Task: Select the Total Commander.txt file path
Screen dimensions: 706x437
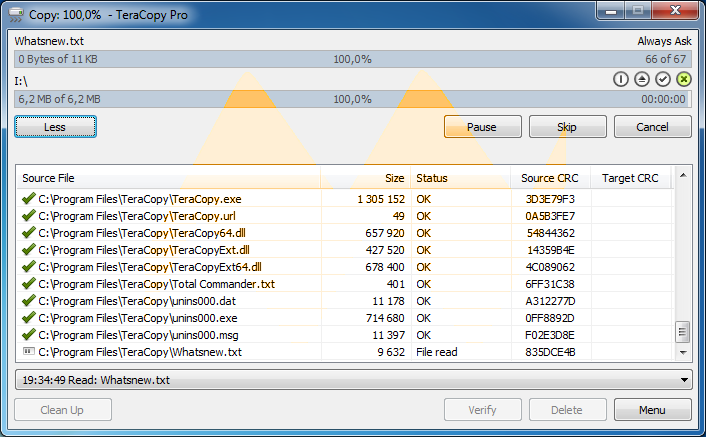Action: 157,284
